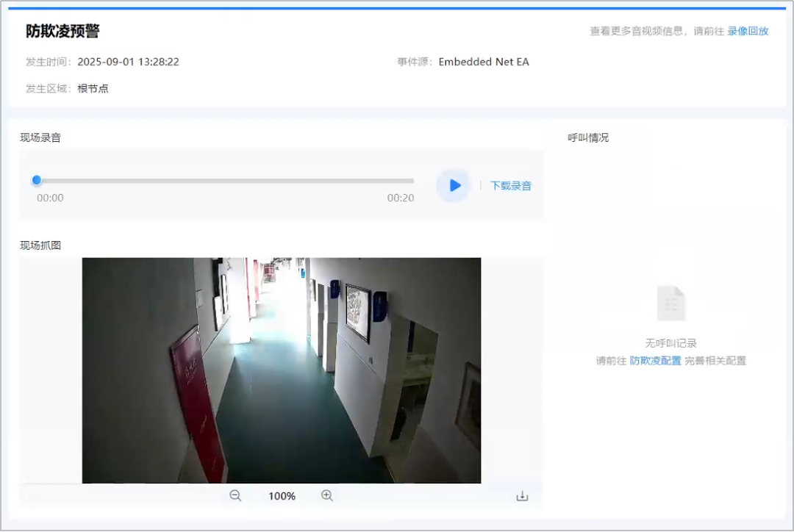
Task: Go to 防欺凌配置 settings link
Action: tap(655, 361)
